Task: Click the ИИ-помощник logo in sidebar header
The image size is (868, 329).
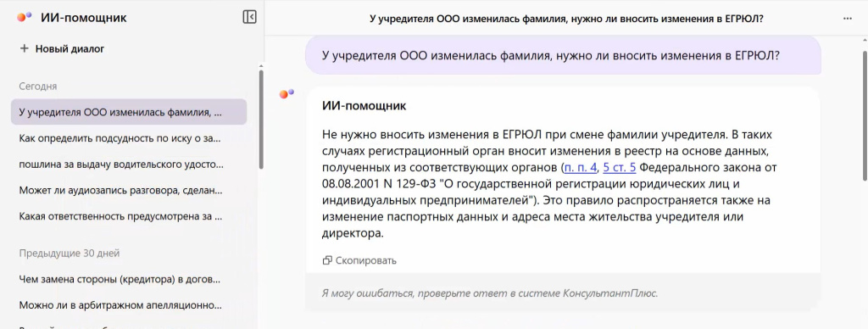Action: 25,17
